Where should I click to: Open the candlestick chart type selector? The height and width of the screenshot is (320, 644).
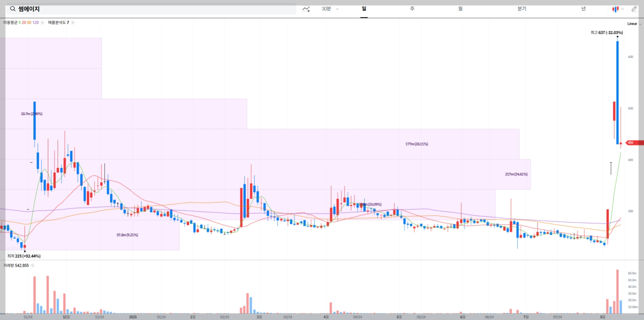tap(618, 9)
